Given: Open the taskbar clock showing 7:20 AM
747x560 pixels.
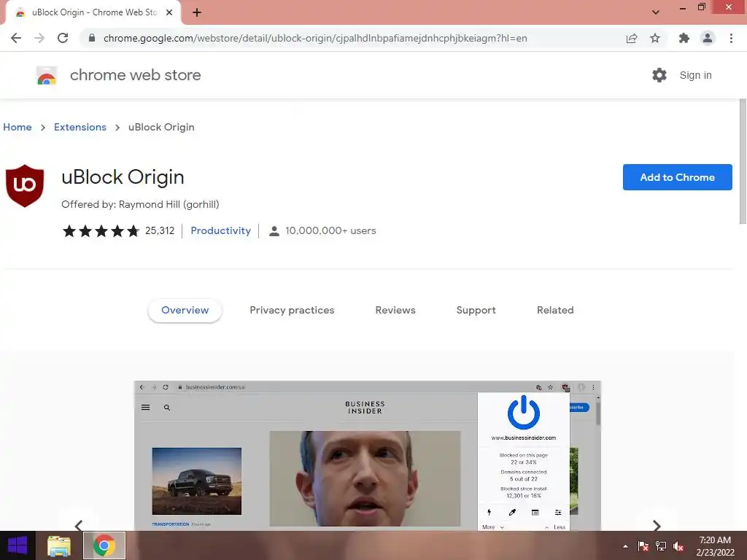Looking at the screenshot, I should 715,546.
